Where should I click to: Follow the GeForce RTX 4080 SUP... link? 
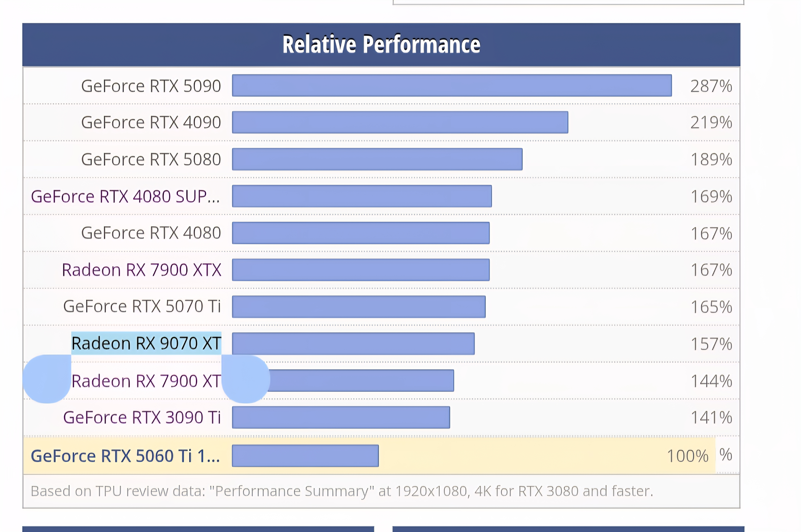click(x=125, y=197)
